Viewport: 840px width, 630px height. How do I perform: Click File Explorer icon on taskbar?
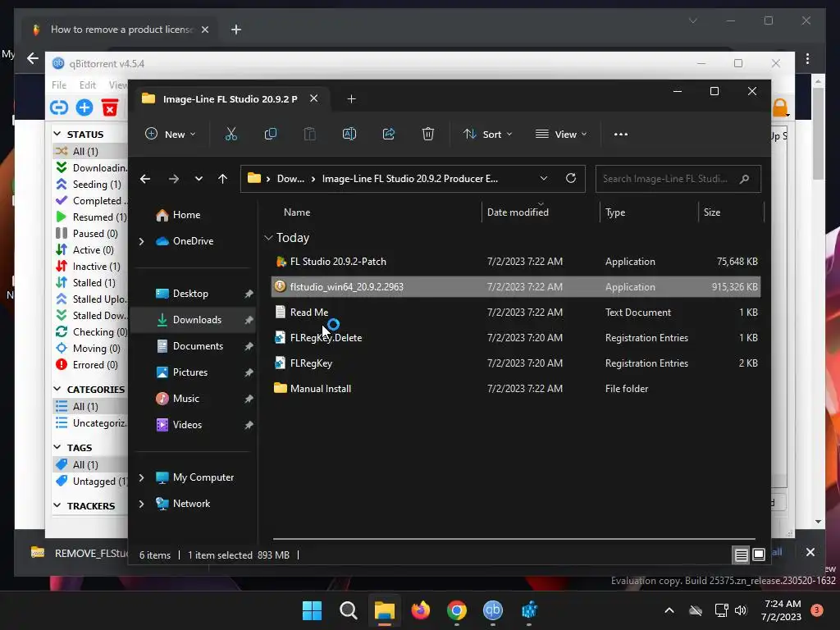click(384, 610)
